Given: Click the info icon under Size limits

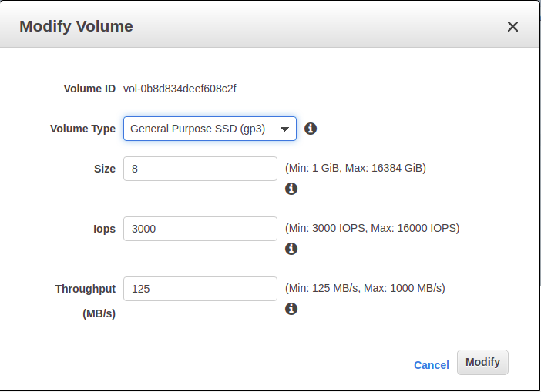Looking at the screenshot, I should 291,189.
